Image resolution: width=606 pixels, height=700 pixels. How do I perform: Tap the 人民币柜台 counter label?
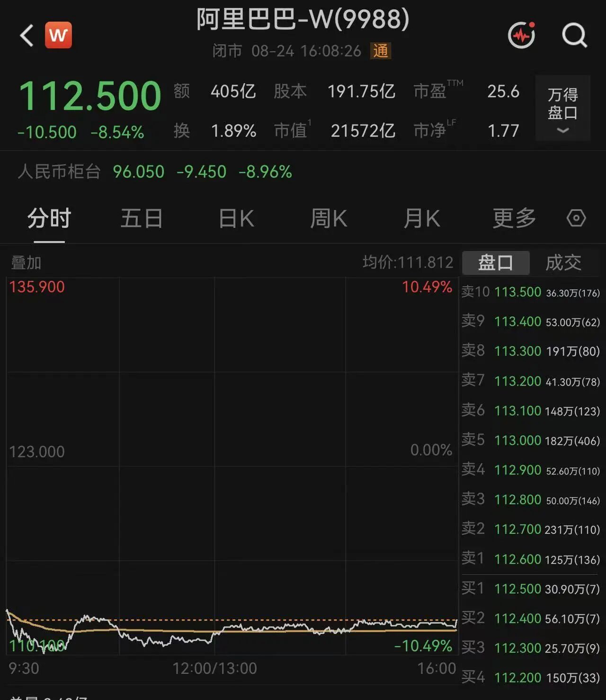coord(59,171)
